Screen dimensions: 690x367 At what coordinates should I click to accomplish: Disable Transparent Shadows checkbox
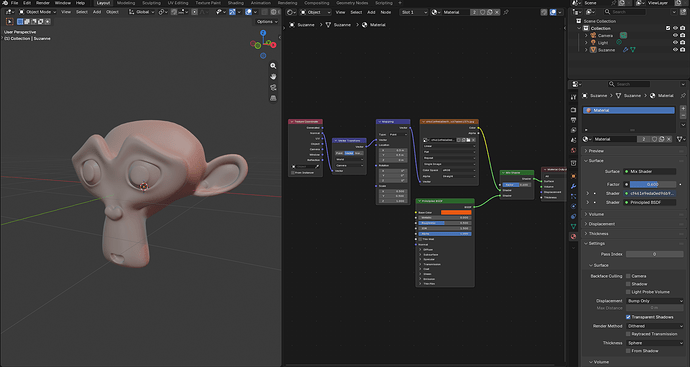point(628,317)
